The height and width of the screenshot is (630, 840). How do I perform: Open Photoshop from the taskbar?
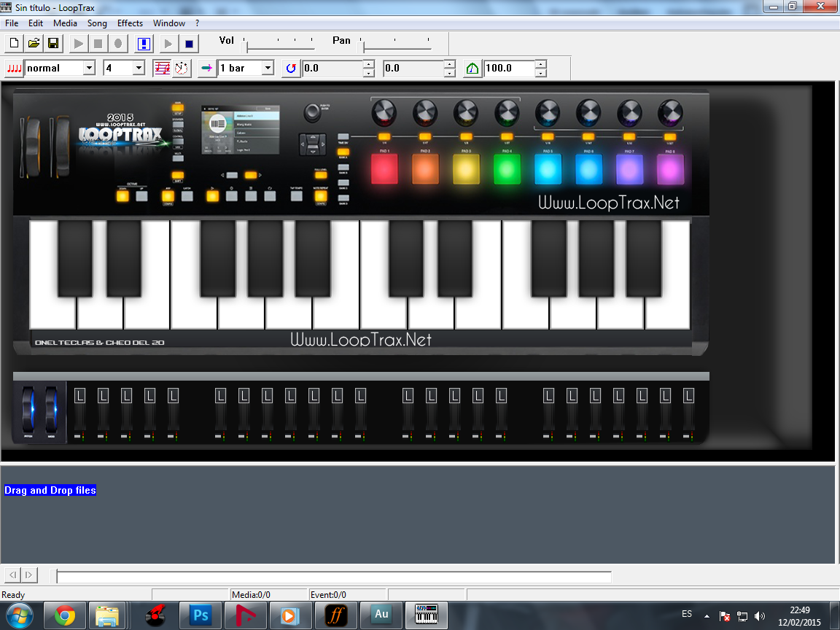click(x=201, y=615)
